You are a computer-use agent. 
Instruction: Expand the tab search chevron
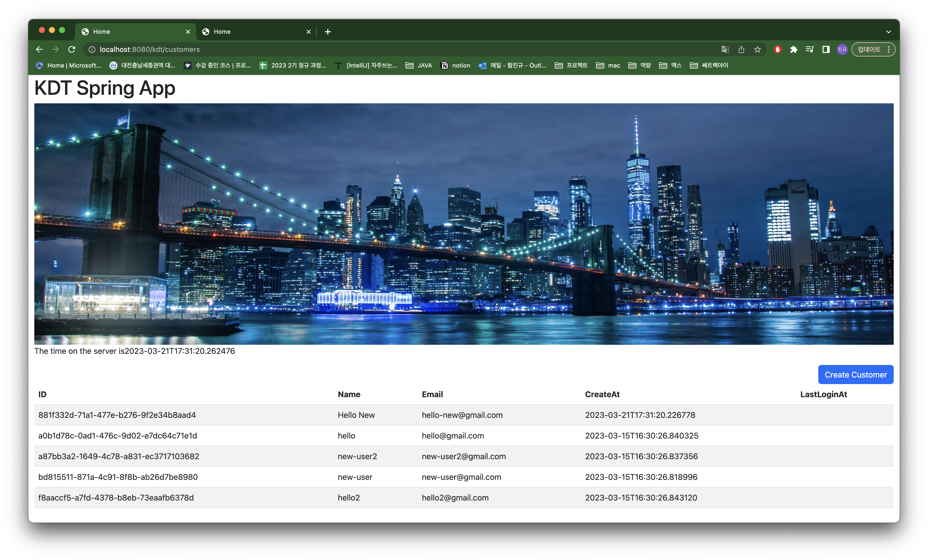point(888,32)
